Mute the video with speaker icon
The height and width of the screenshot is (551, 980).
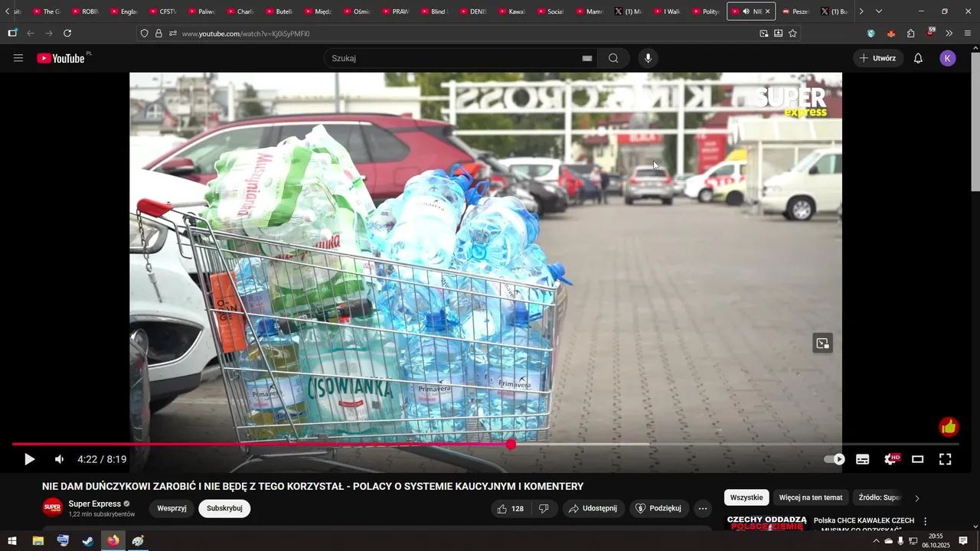coord(59,459)
